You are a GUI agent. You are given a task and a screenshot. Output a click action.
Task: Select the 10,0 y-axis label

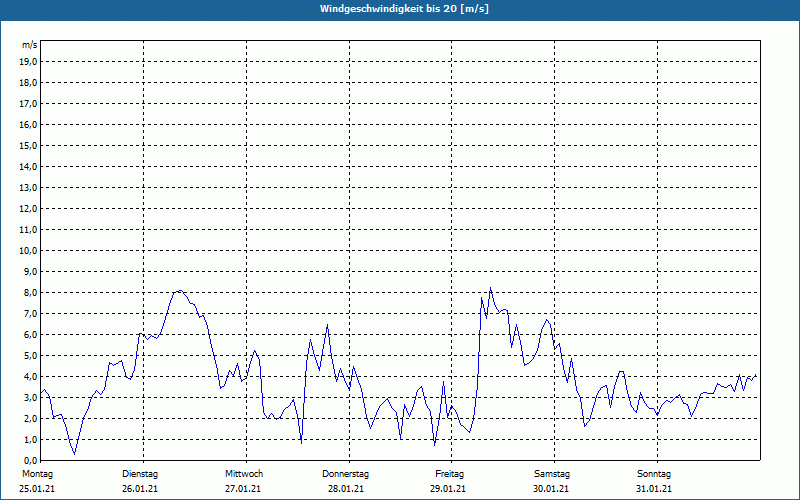tap(28, 251)
